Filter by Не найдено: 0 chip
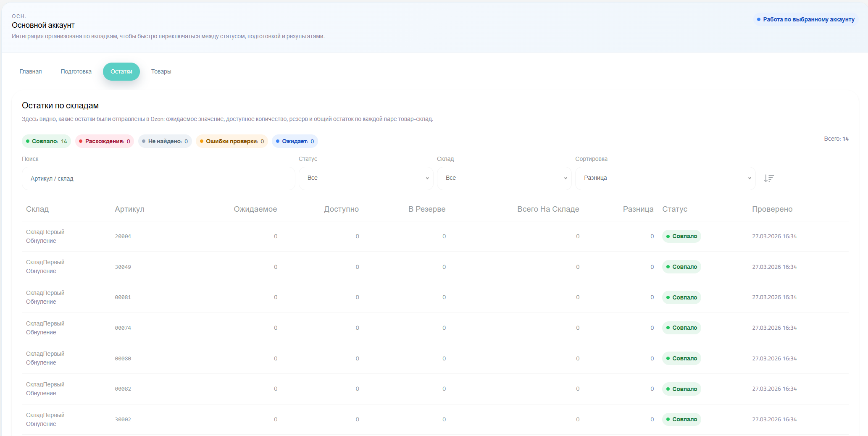Screen dimensions: 868x436 coord(165,141)
